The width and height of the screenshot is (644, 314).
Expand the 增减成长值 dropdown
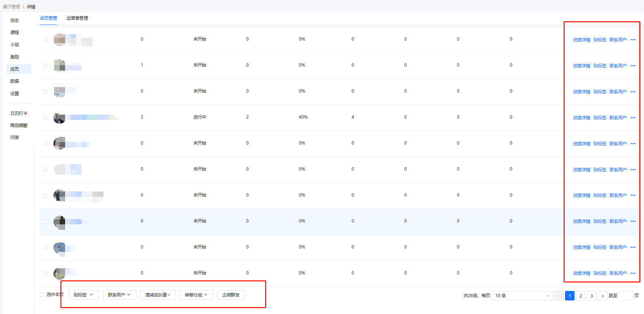[x=158, y=295]
